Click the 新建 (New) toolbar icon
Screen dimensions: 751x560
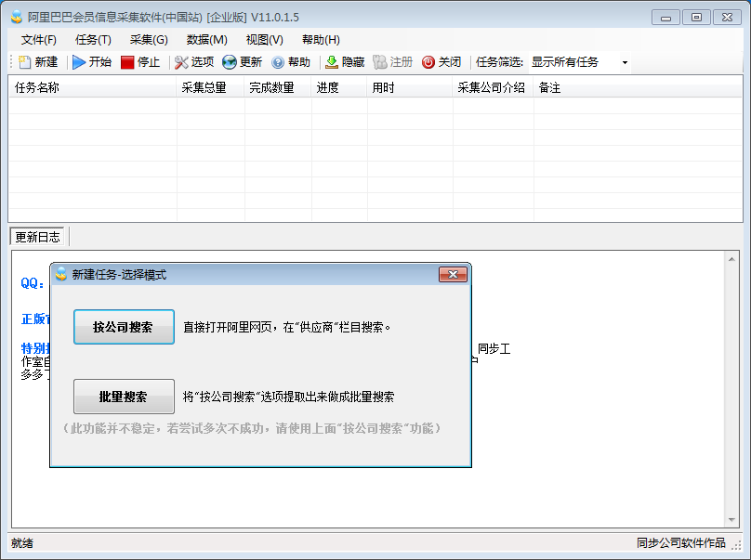24,62
